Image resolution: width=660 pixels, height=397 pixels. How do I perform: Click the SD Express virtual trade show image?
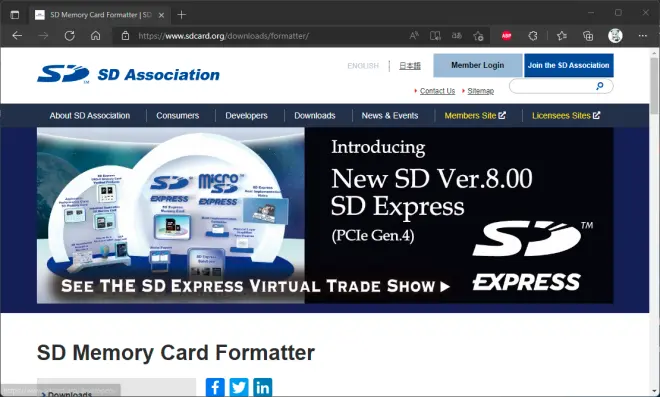[170, 215]
